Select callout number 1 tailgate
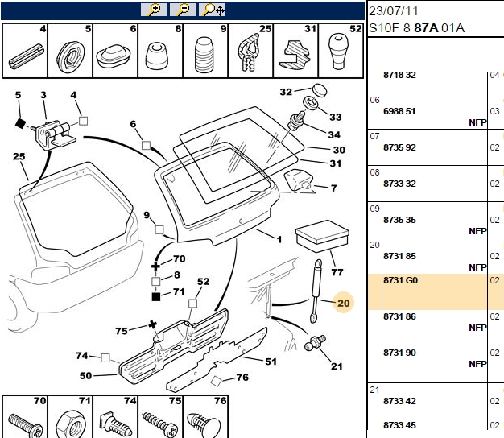504x438 pixels. pyautogui.click(x=279, y=239)
